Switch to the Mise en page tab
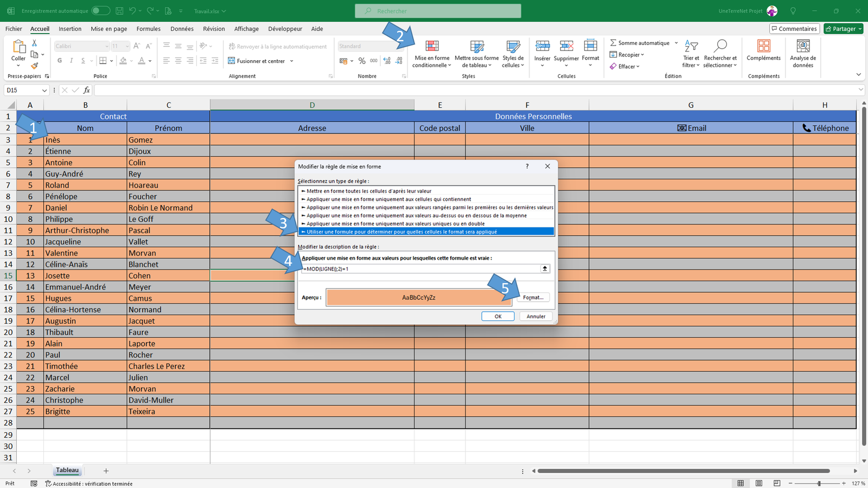The height and width of the screenshot is (488, 868). (109, 29)
